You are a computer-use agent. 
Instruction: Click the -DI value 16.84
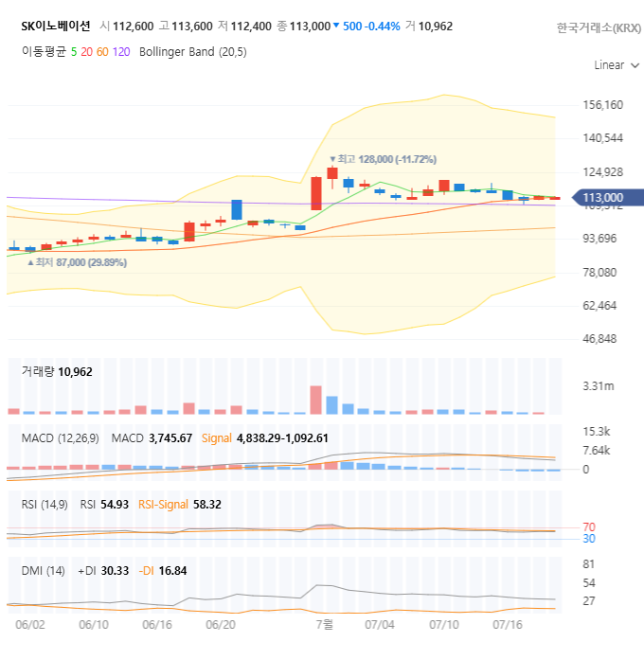point(172,571)
